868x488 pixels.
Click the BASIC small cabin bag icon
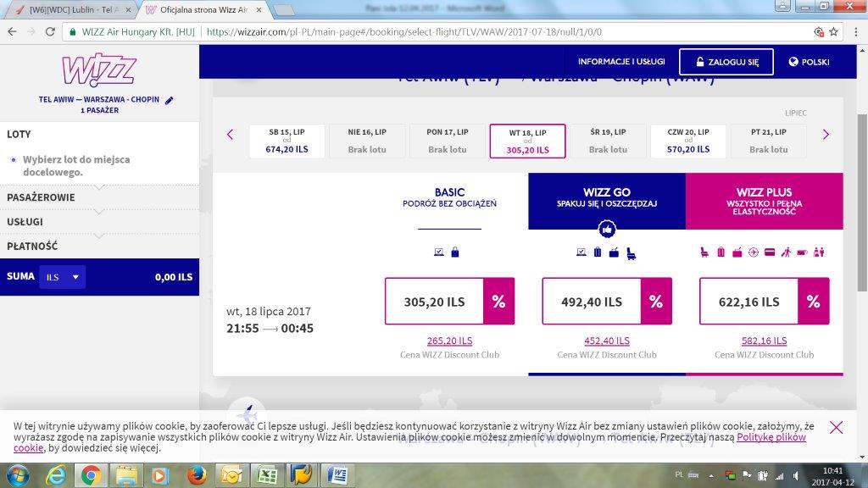(455, 252)
